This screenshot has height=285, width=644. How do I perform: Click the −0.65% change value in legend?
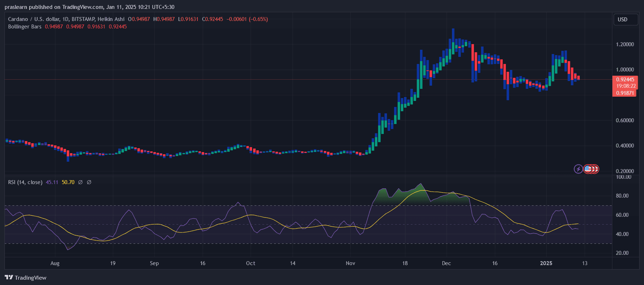(x=258, y=19)
